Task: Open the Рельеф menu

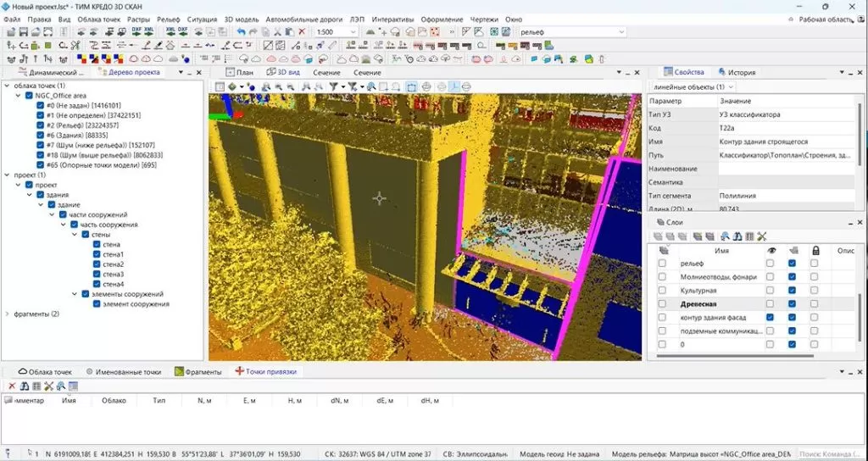Action: (169, 19)
